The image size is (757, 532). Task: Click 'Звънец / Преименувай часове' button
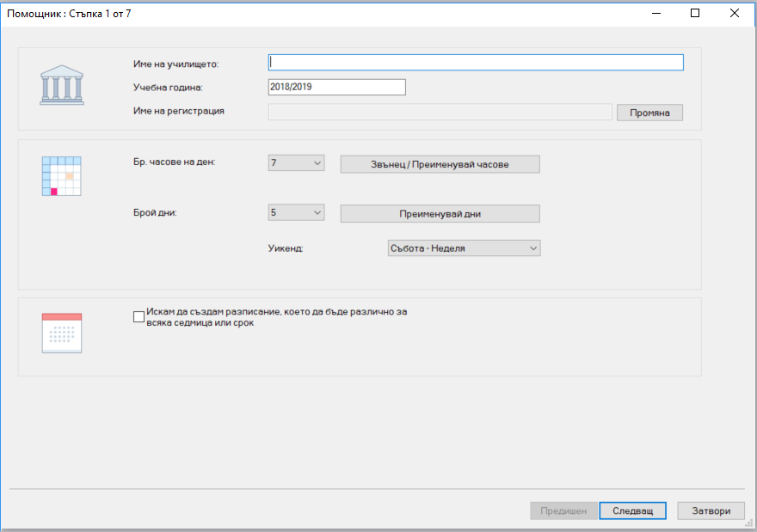coord(440,164)
